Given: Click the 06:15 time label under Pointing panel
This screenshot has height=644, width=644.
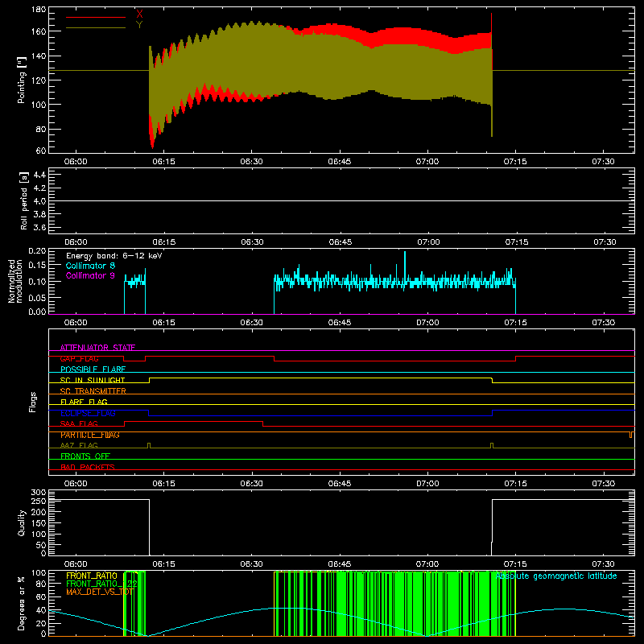Looking at the screenshot, I should coord(163,162).
